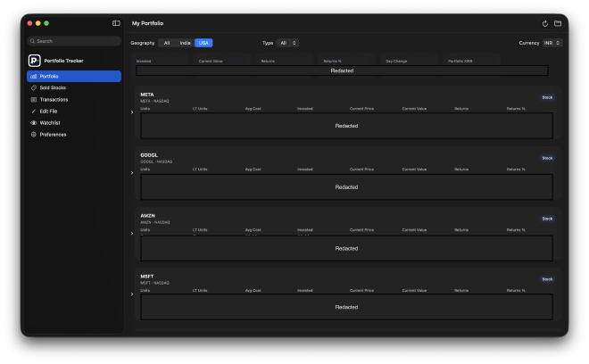Click the Current Price header in MSFT card
The height and width of the screenshot is (364, 589).
coord(361,291)
